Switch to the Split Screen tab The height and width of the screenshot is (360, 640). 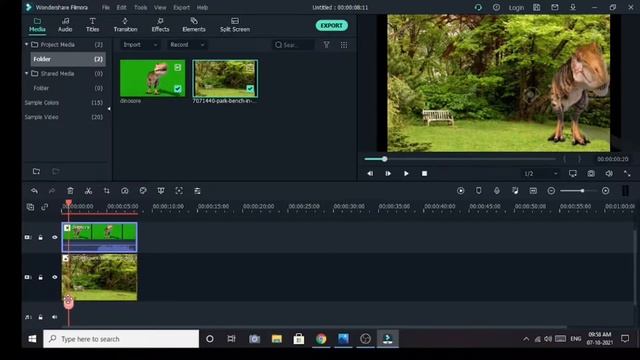[235, 24]
